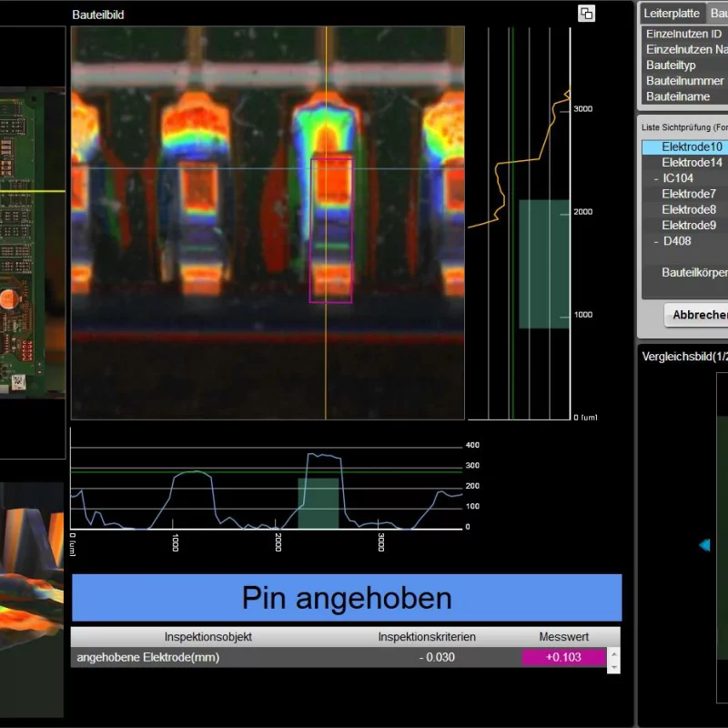The width and height of the screenshot is (728, 728).
Task: Click the magenta +0.103 Messwert cell
Action: tap(563, 657)
